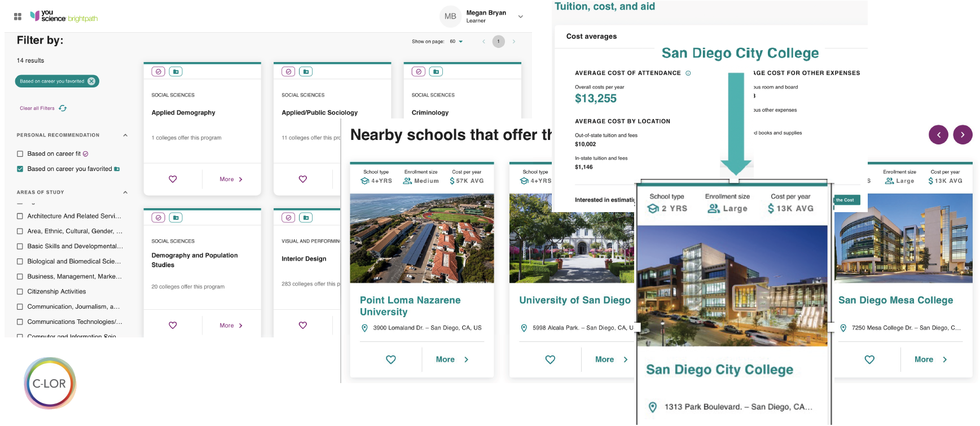Open the San Diego Mesa College title link
Screen dimensions: 980x426
(x=895, y=300)
